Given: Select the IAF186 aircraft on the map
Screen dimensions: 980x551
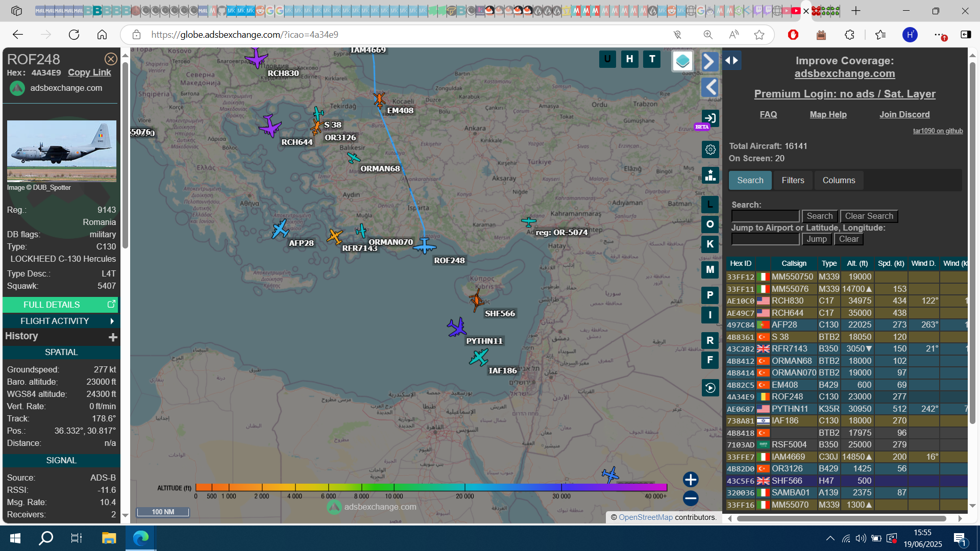Looking at the screenshot, I should click(x=479, y=357).
